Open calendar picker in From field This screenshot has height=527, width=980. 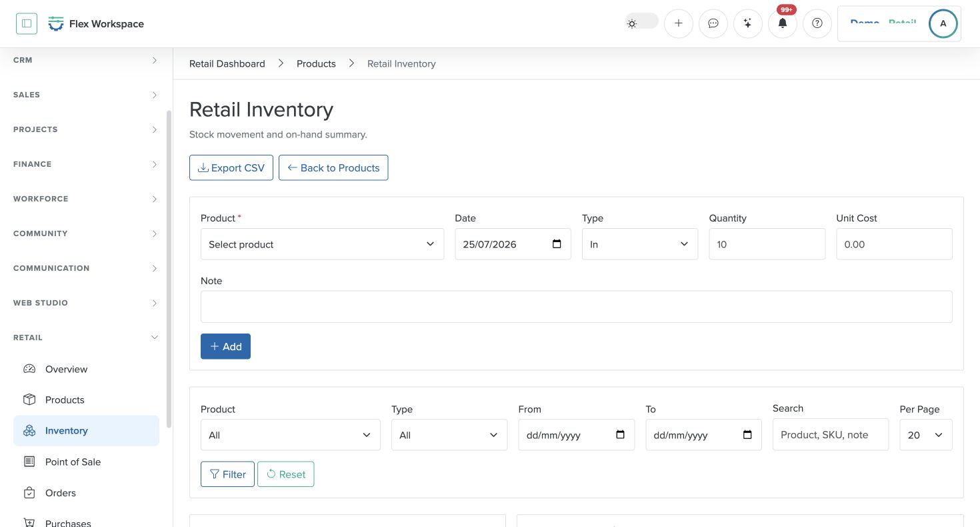(x=621, y=435)
